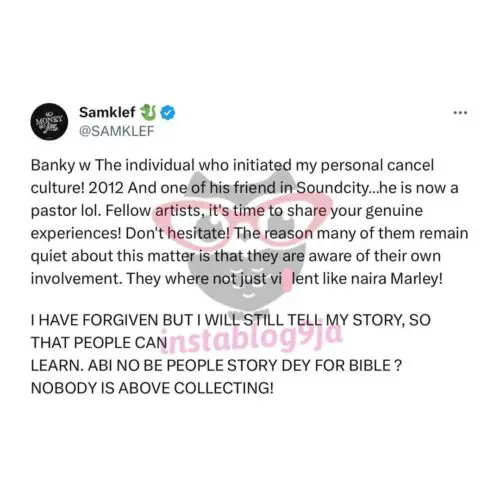Open the Samklef display name link
This screenshot has height=500, width=500.
click(107, 113)
